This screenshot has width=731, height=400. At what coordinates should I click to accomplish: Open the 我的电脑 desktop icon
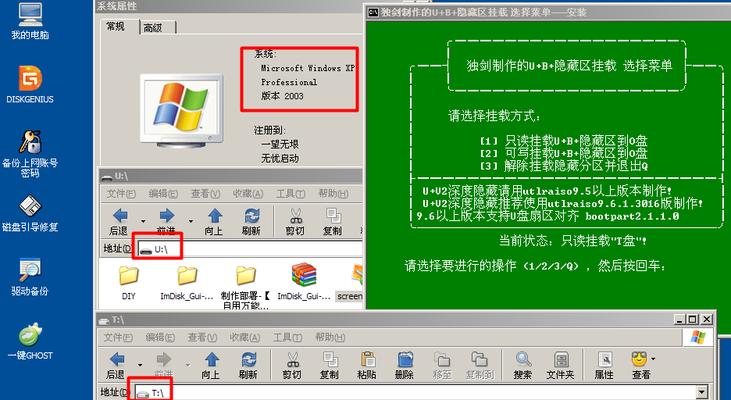[30, 20]
